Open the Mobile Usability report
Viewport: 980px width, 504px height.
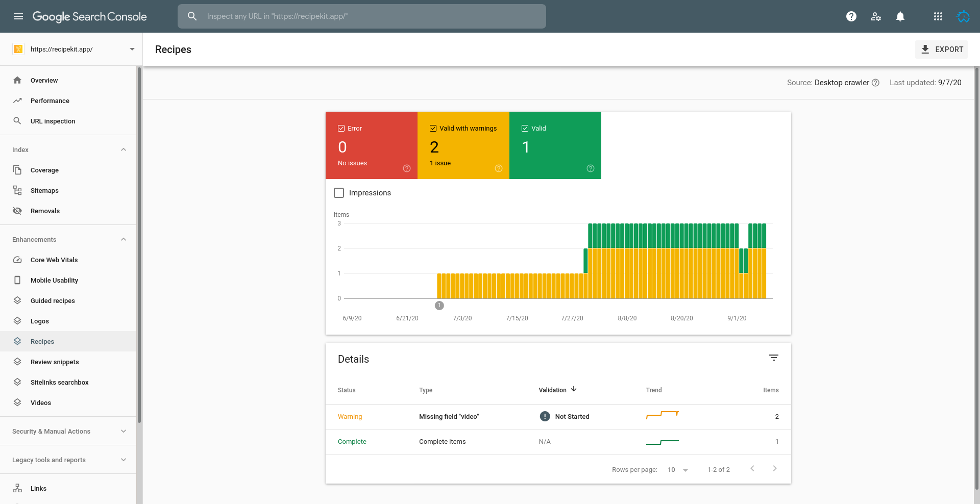(x=68, y=280)
